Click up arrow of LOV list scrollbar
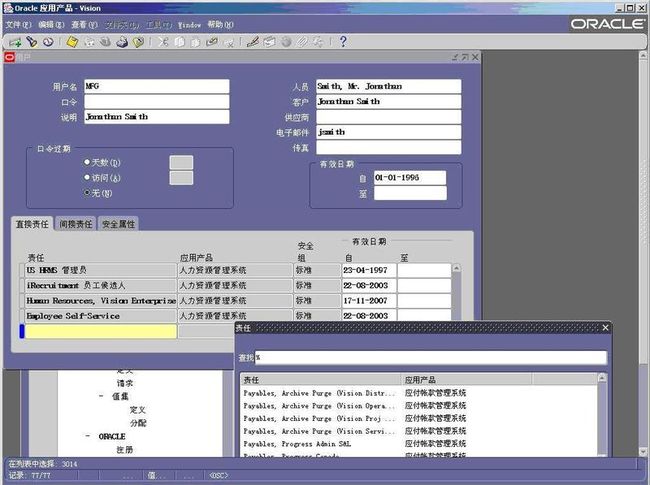This screenshot has height=485, width=650. click(x=602, y=378)
